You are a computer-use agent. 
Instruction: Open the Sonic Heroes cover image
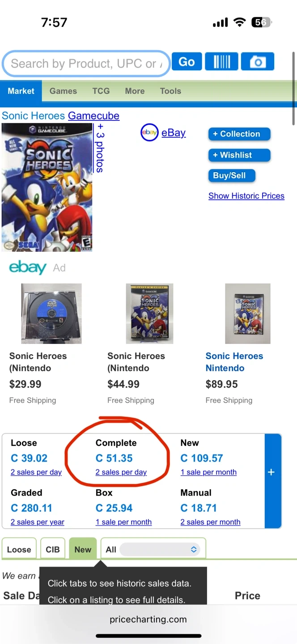coord(47,187)
